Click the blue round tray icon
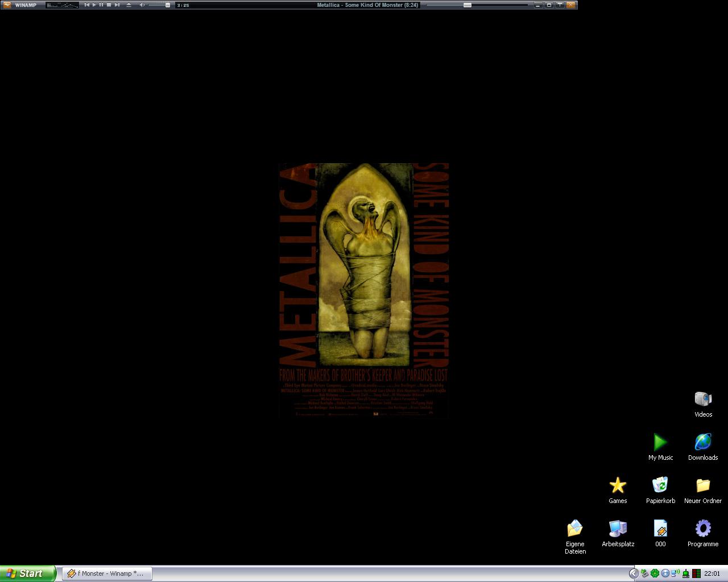 (x=665, y=573)
